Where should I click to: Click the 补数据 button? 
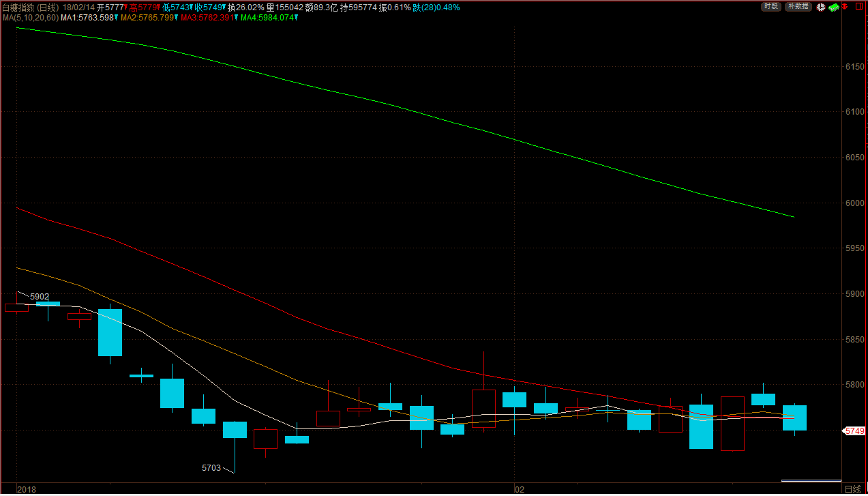(798, 7)
